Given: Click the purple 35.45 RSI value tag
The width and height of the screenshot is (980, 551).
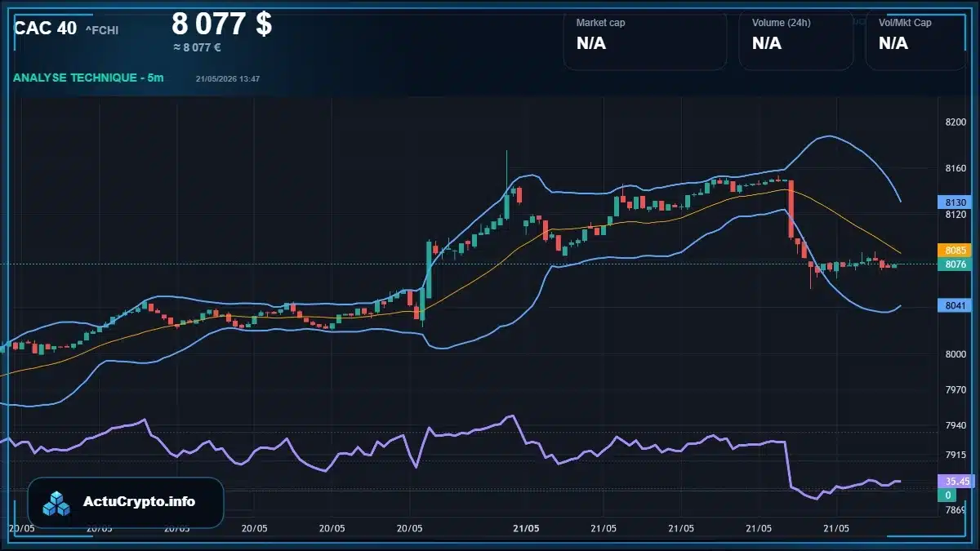Looking at the screenshot, I should pos(955,482).
